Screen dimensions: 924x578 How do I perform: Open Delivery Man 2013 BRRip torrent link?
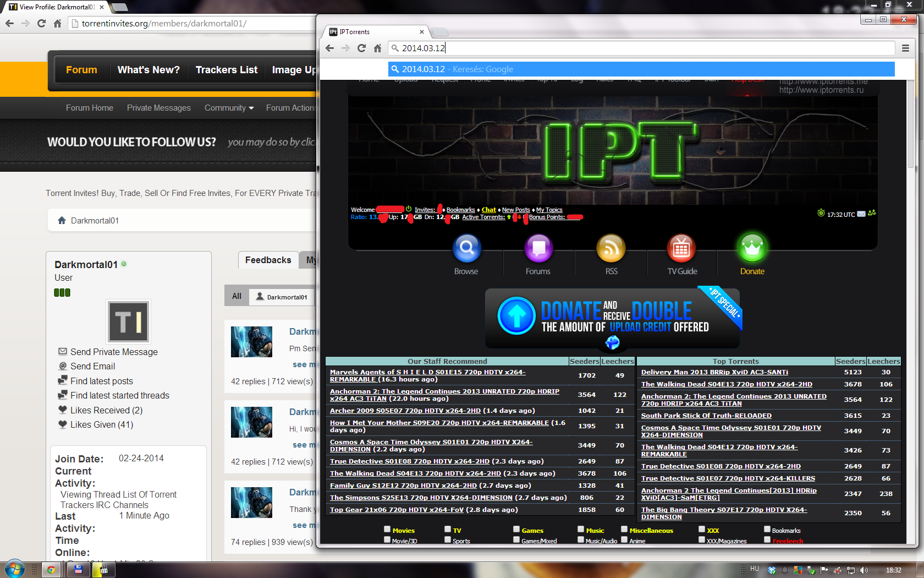click(714, 372)
